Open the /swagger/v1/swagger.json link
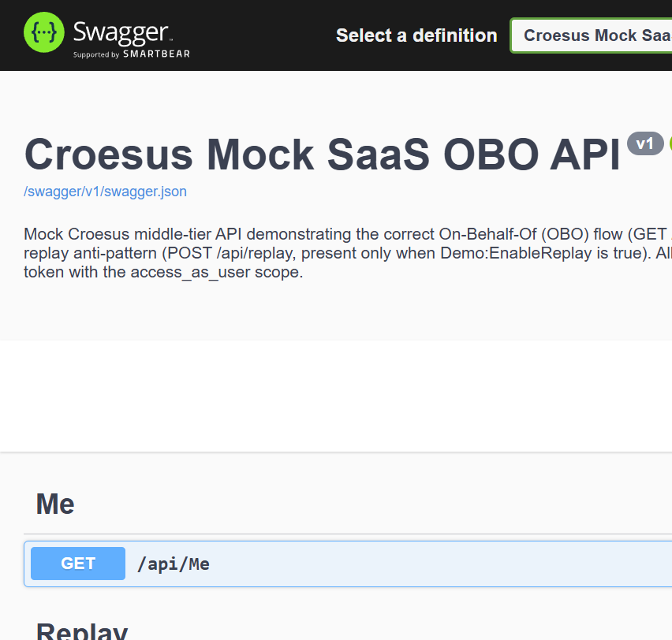 pos(105,192)
